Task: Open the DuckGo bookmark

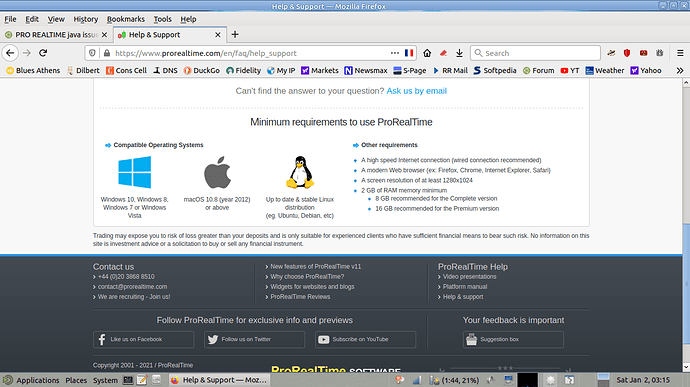Action: click(x=202, y=70)
